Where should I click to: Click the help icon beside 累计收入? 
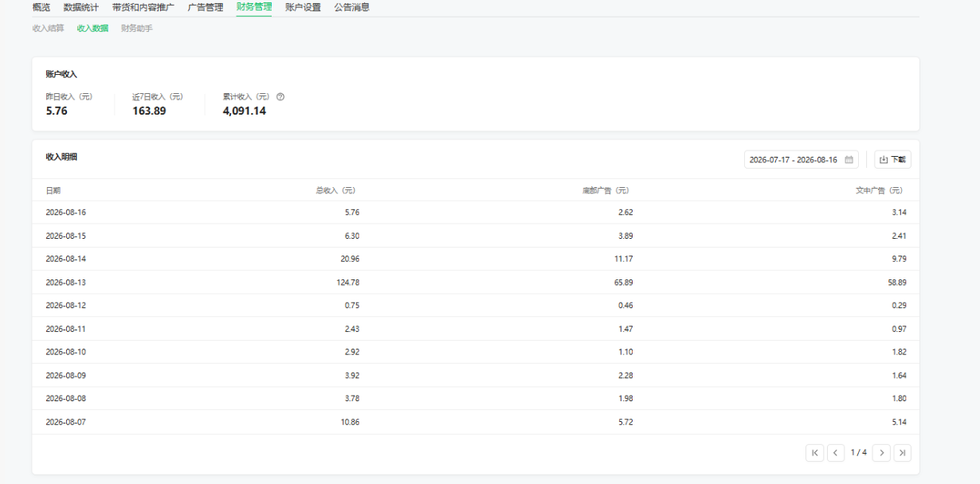(x=280, y=97)
